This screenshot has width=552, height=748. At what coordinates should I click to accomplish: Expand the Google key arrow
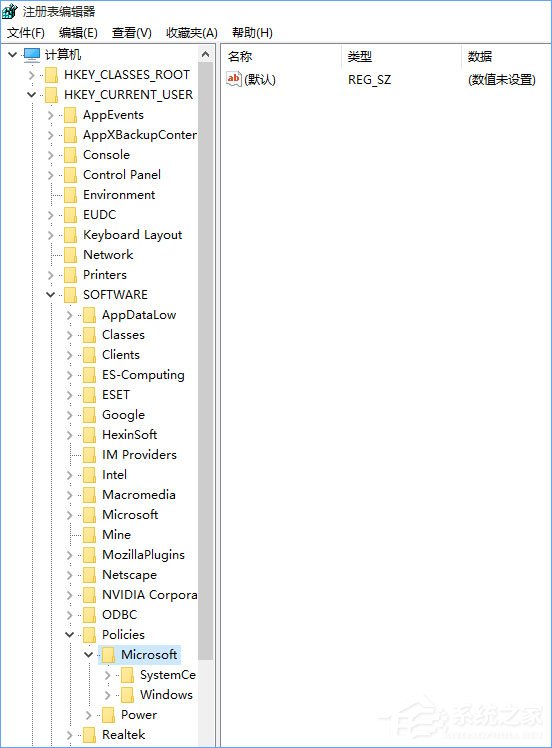point(70,415)
